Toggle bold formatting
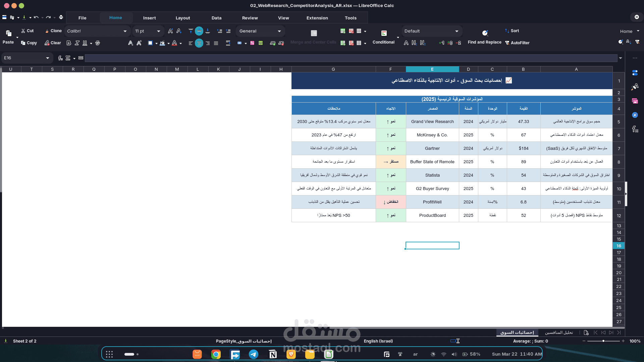This screenshot has height=362, width=644. tap(69, 43)
